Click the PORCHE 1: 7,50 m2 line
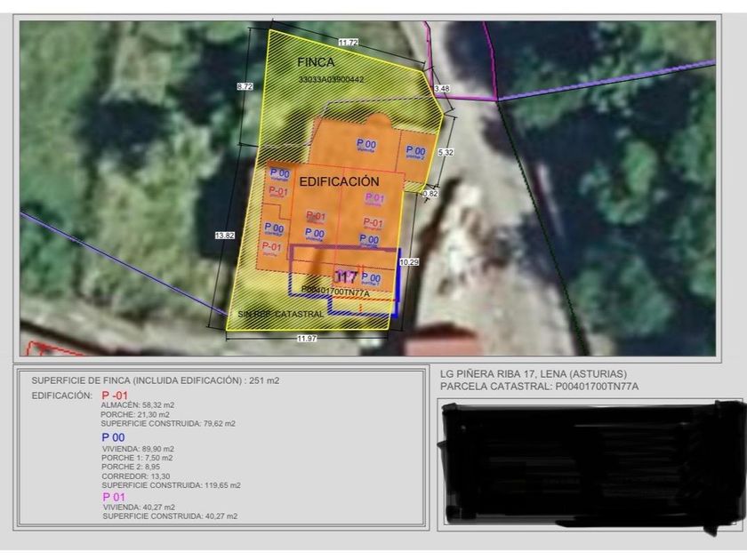The height and width of the screenshot is (560, 747). click(x=137, y=458)
